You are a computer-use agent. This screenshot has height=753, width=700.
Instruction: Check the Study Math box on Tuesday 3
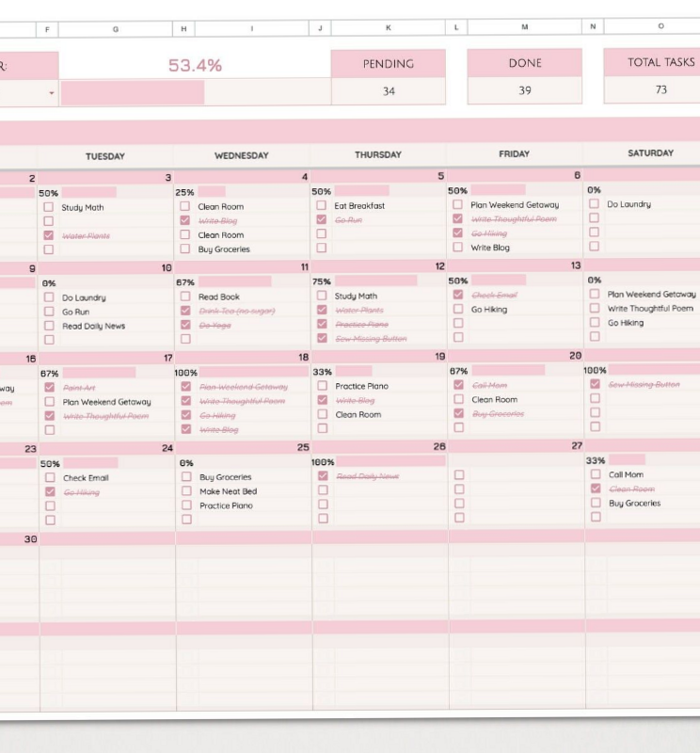click(49, 207)
